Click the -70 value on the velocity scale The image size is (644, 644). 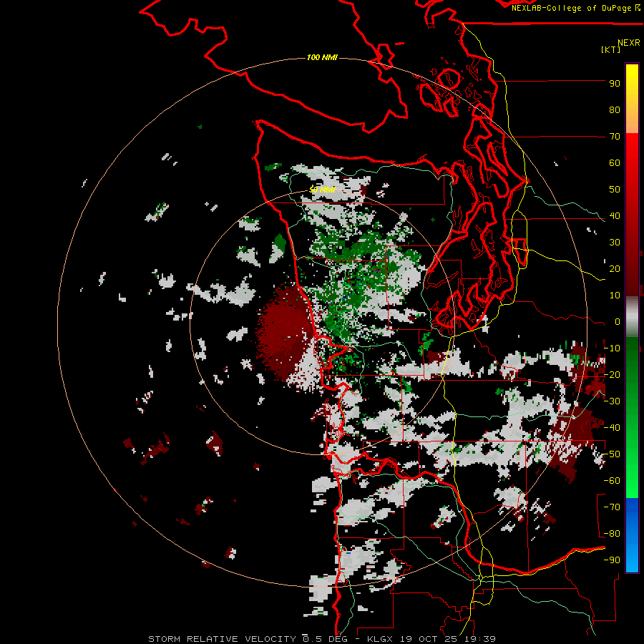tap(612, 507)
